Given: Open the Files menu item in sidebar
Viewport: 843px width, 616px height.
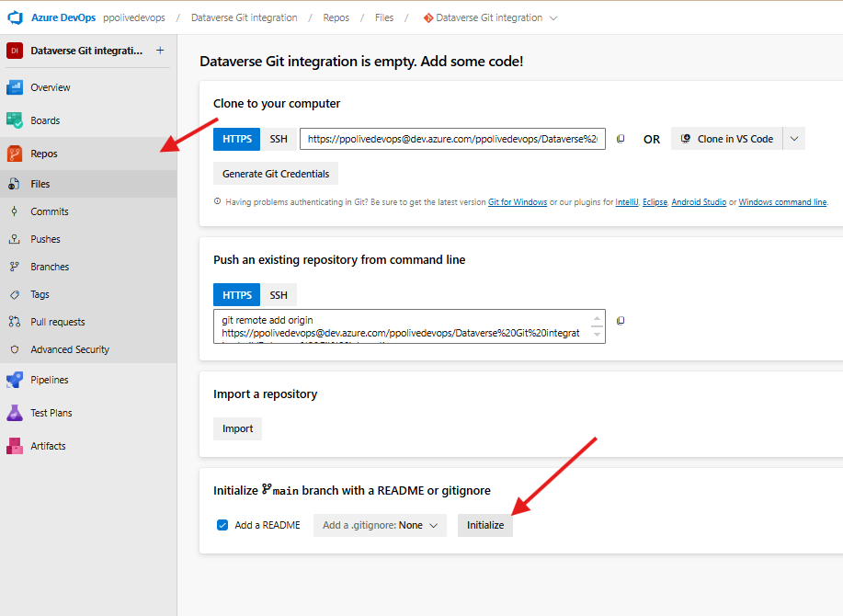Looking at the screenshot, I should coord(88,184).
